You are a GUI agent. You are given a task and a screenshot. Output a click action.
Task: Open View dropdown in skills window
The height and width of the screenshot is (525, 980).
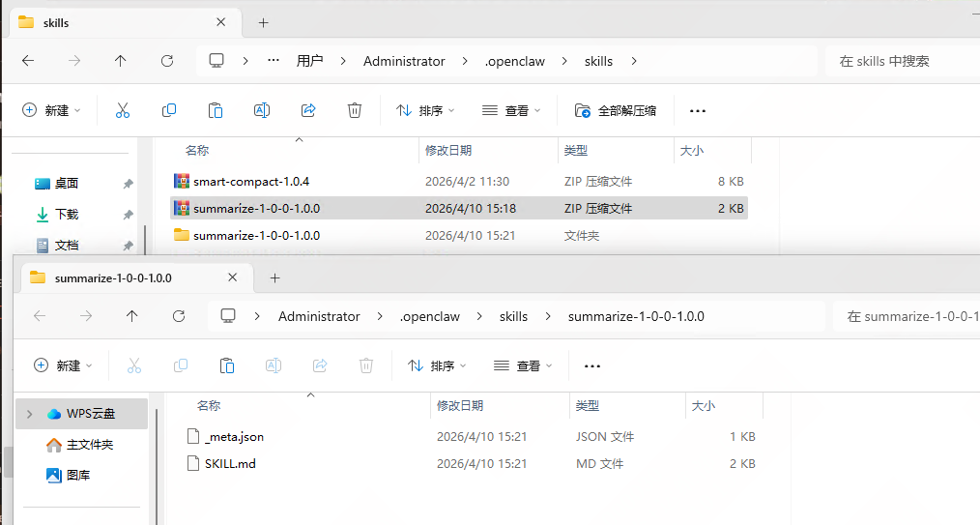pyautogui.click(x=511, y=110)
